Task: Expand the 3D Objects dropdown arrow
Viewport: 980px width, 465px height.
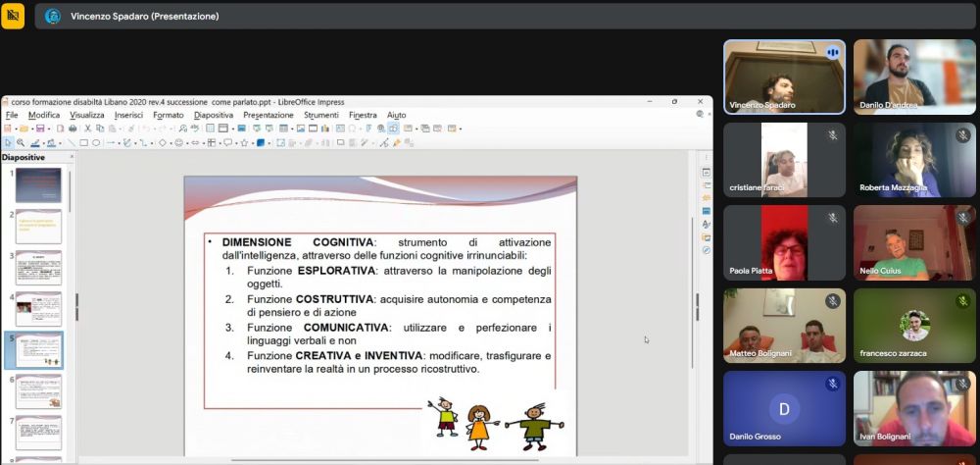Action: point(269,143)
